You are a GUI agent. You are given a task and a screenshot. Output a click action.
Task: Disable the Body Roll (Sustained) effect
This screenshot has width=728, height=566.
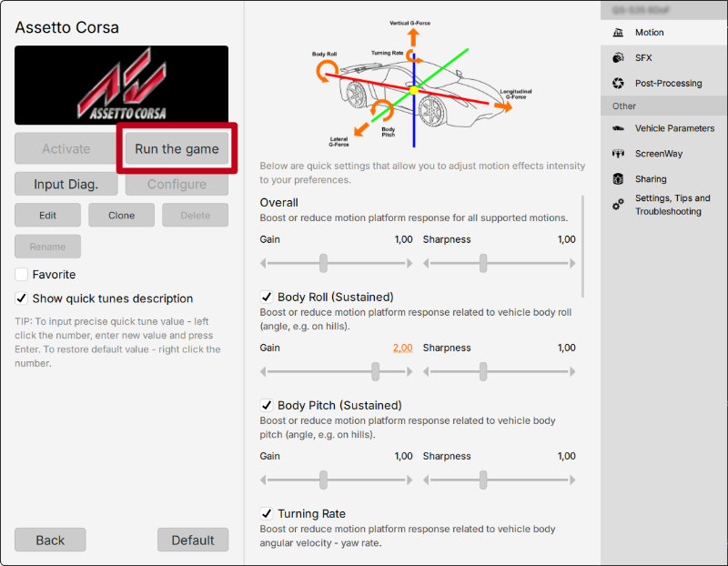[x=267, y=297]
